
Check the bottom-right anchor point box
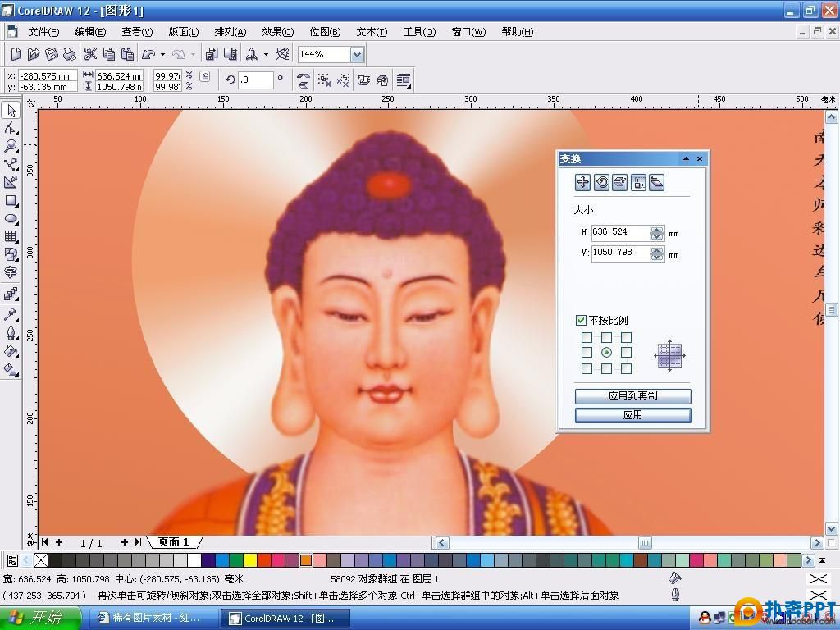[x=626, y=368]
